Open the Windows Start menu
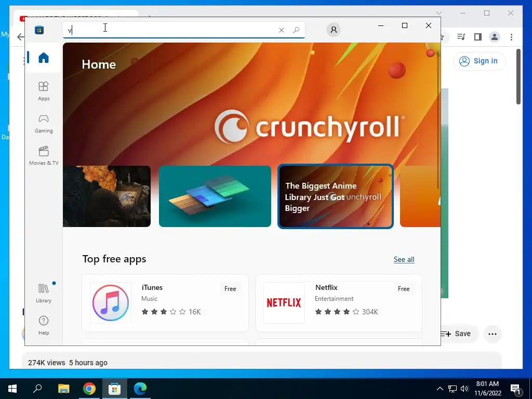Viewport: 532px width, 399px height. 12,389
